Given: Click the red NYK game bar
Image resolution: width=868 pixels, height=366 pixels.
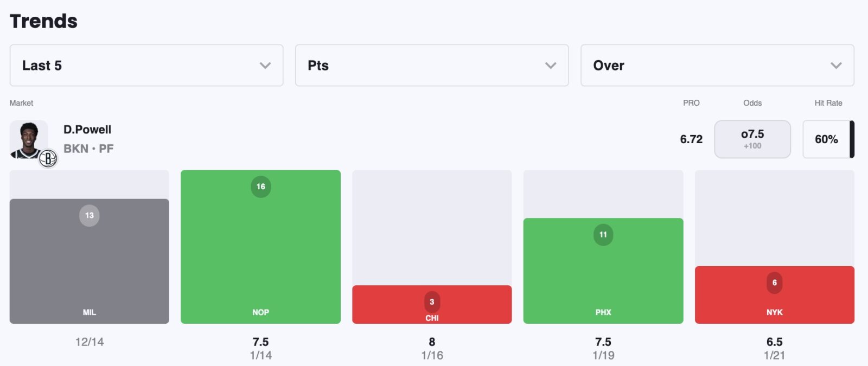Looking at the screenshot, I should pos(774,304).
